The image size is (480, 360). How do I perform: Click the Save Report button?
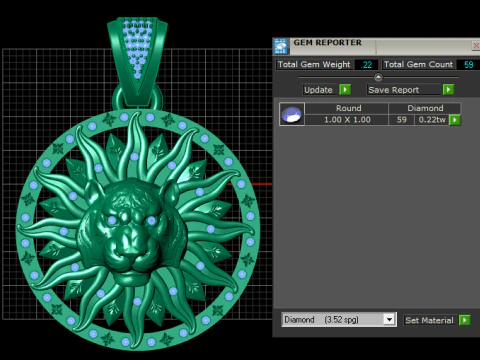pos(404,90)
